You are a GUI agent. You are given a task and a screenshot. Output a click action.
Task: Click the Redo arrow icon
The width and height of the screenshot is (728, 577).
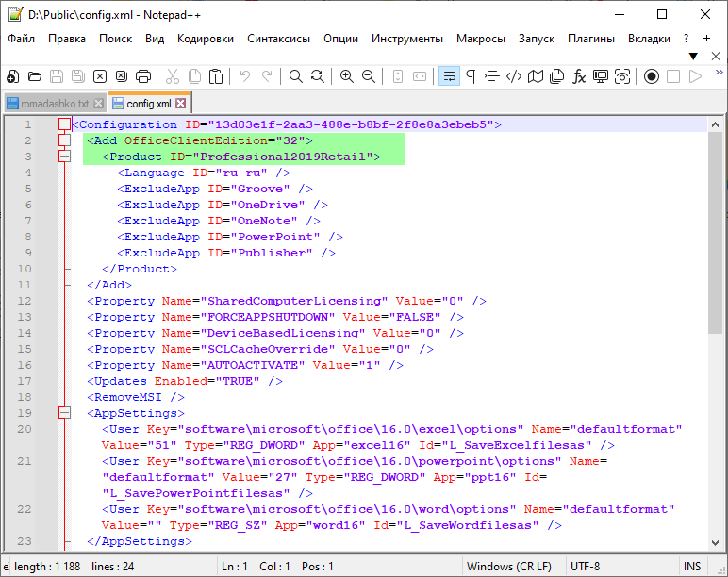tap(267, 76)
